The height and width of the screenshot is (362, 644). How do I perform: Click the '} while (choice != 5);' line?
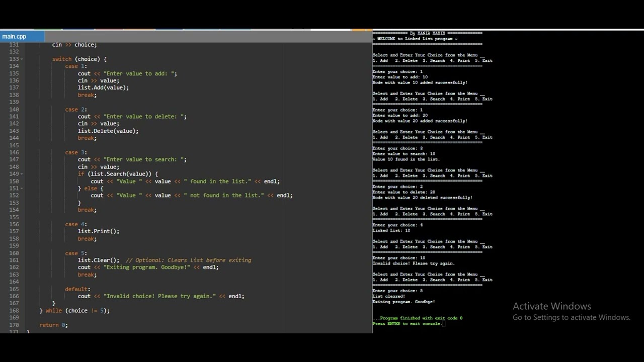tap(74, 310)
